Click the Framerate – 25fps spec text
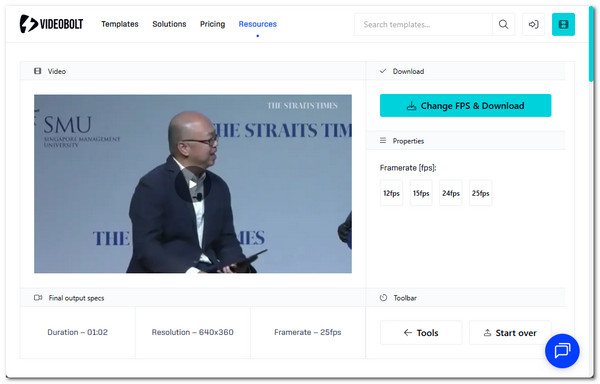 point(308,332)
